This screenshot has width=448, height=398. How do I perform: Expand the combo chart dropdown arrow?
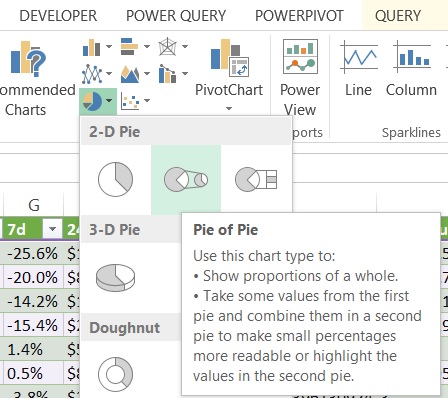click(185, 73)
